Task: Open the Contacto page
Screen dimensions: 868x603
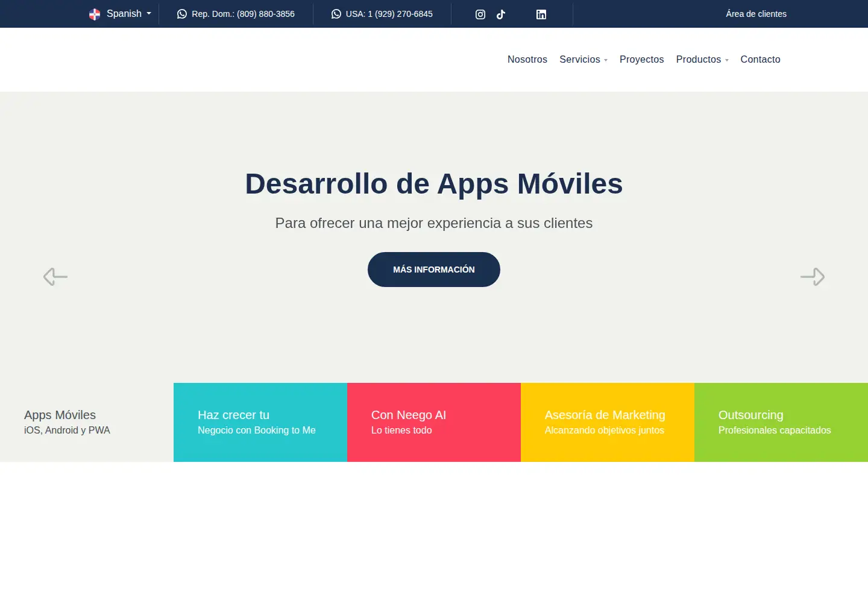Action: (x=760, y=59)
